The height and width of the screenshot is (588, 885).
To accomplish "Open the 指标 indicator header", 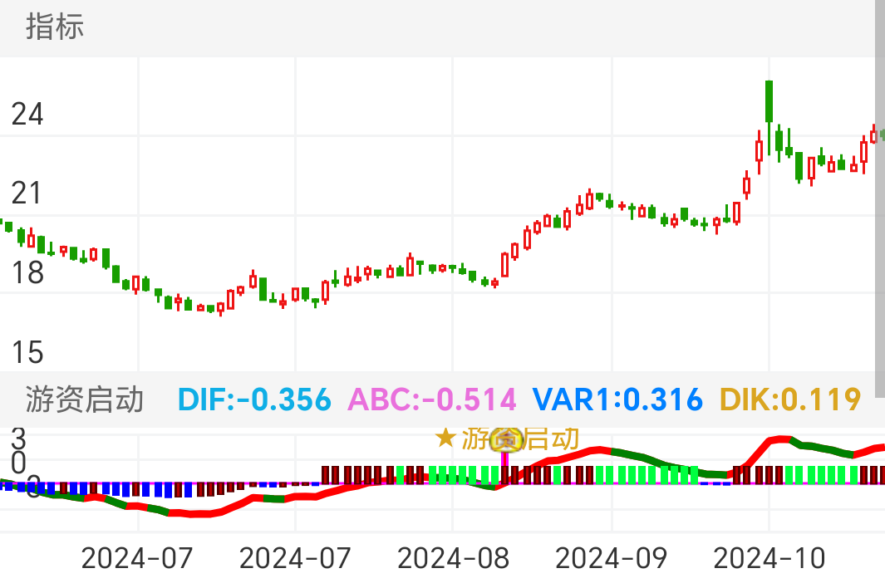I will pos(55,27).
